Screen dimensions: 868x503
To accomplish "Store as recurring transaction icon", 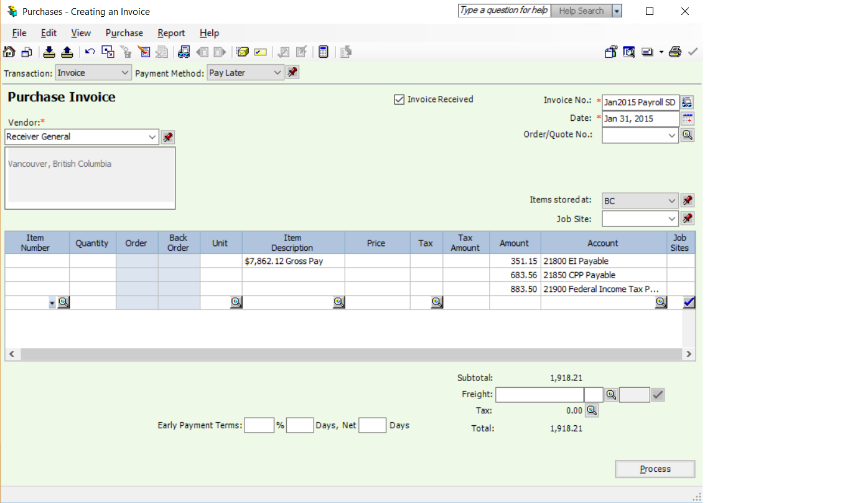I will pos(49,52).
